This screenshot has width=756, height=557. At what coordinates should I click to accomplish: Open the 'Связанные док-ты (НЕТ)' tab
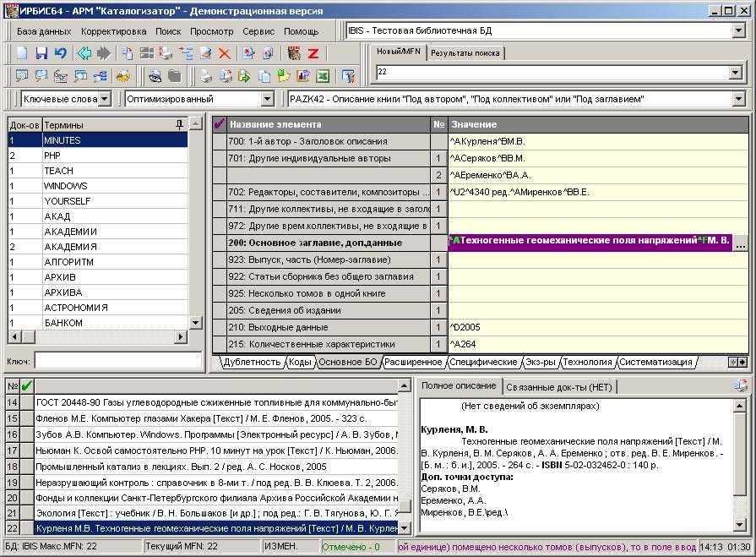(560, 386)
